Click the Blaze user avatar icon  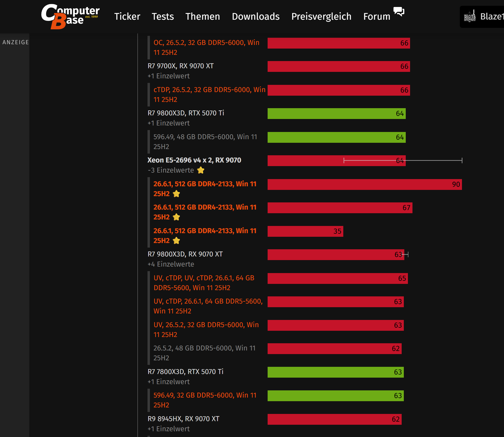(470, 16)
